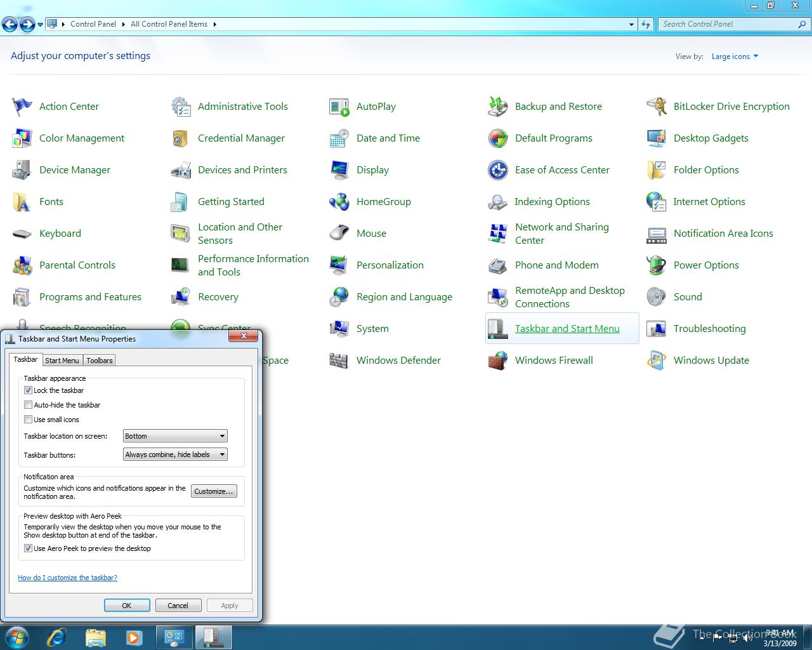The height and width of the screenshot is (650, 812).
Task: Open the Device Manager icon
Action: 22,170
